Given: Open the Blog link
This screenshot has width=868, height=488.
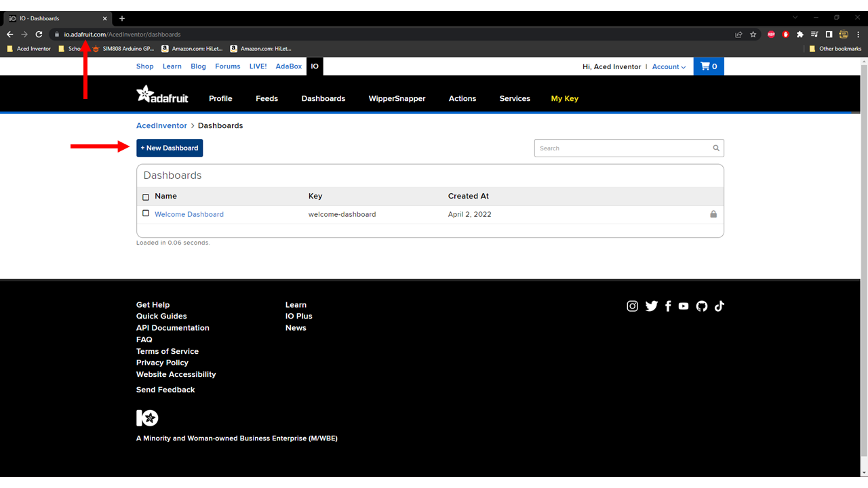Looking at the screenshot, I should point(198,66).
